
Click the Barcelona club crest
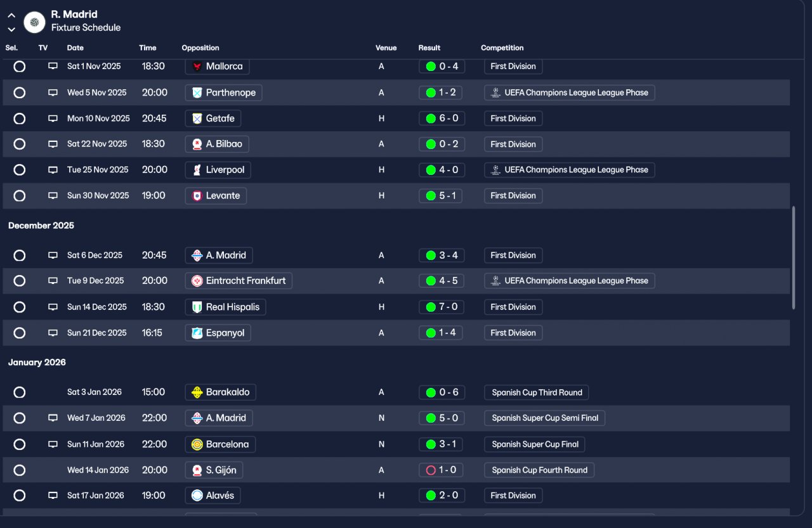click(197, 444)
